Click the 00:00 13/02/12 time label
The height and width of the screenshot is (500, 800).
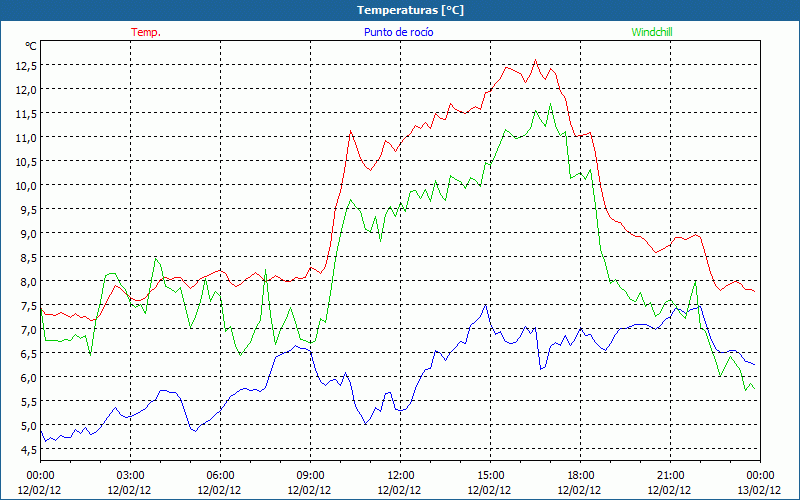[x=759, y=483]
